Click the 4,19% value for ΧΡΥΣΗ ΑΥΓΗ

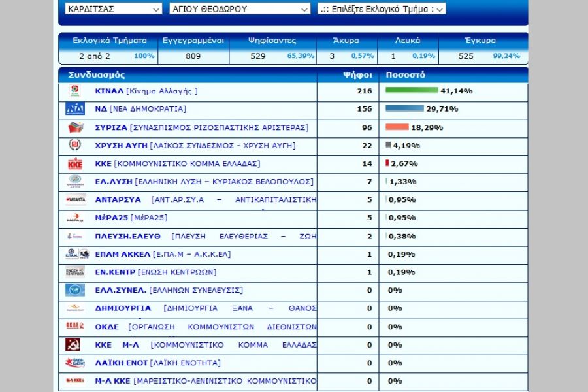pos(406,146)
